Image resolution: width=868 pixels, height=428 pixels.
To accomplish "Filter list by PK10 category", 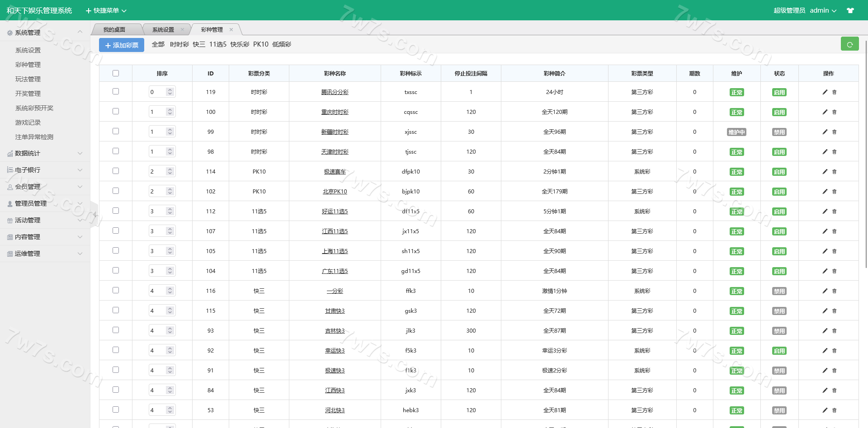I will (x=260, y=44).
